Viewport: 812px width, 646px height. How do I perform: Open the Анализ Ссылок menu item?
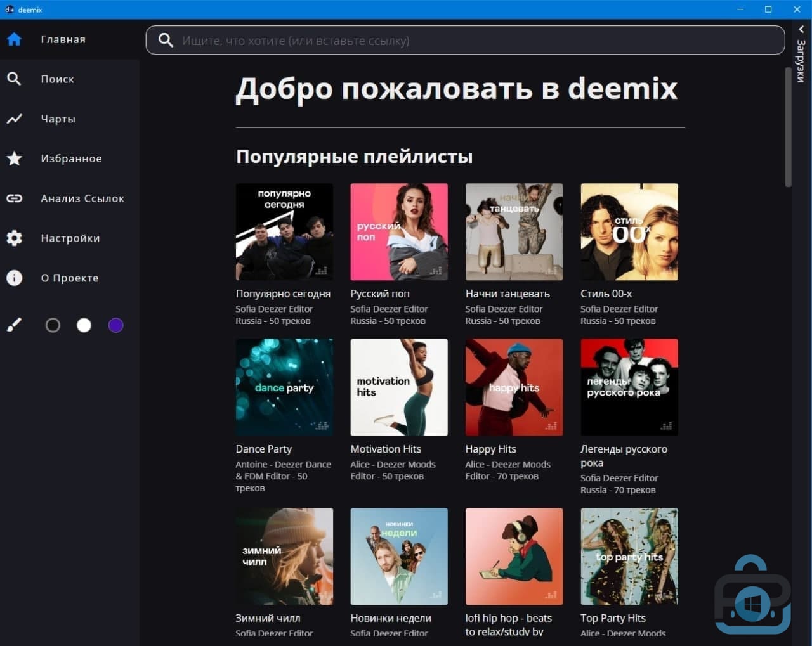click(70, 198)
